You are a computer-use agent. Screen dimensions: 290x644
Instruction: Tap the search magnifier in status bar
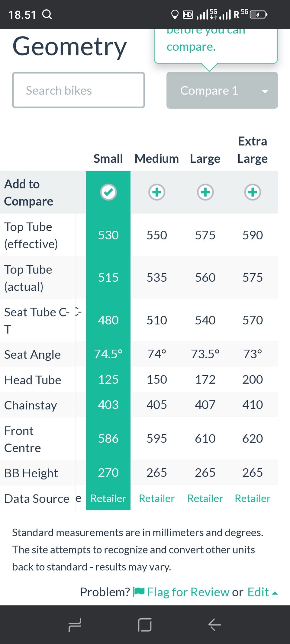pos(47,14)
